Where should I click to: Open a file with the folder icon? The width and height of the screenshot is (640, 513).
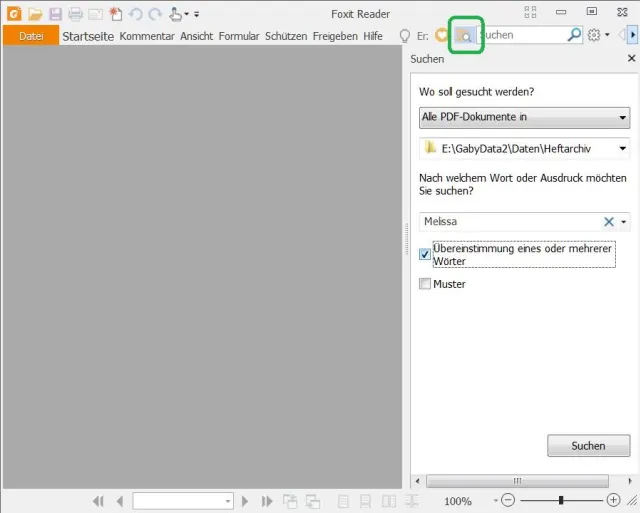(x=35, y=14)
